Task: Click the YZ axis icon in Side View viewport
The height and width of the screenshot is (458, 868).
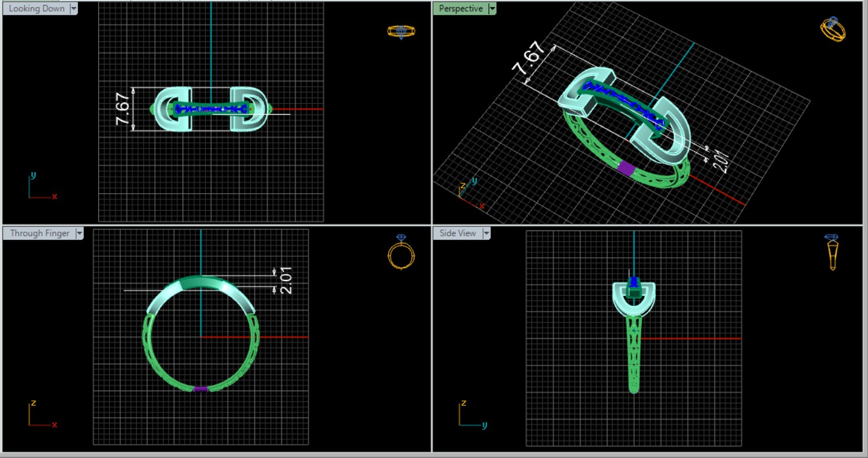Action: pos(471,415)
